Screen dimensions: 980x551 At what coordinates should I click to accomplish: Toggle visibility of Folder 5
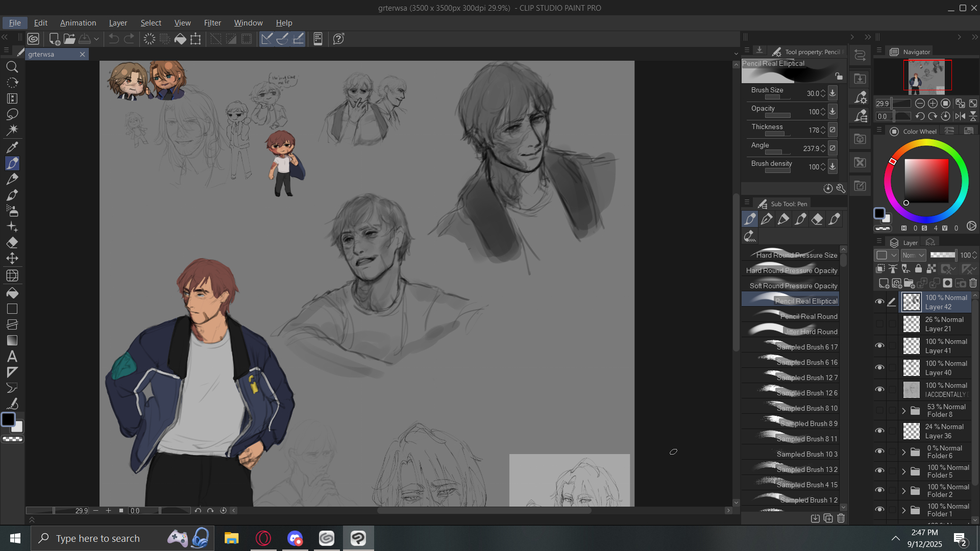click(879, 471)
